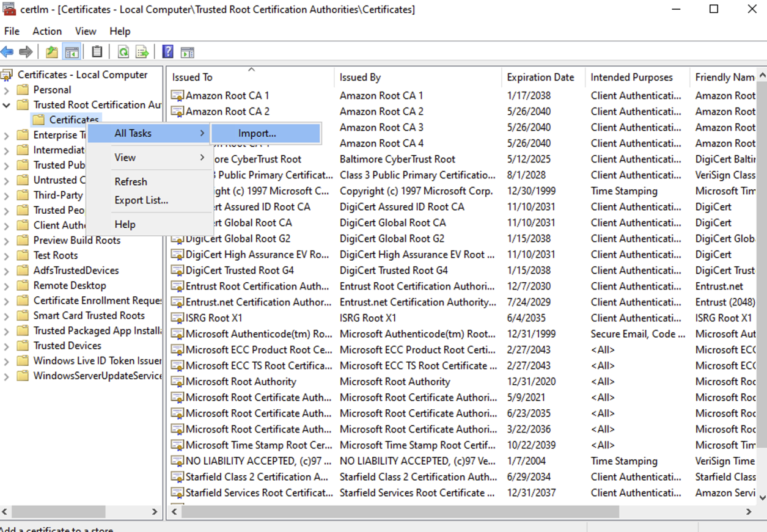Sort by the Issued By column header
This screenshot has height=532, width=767.
419,77
